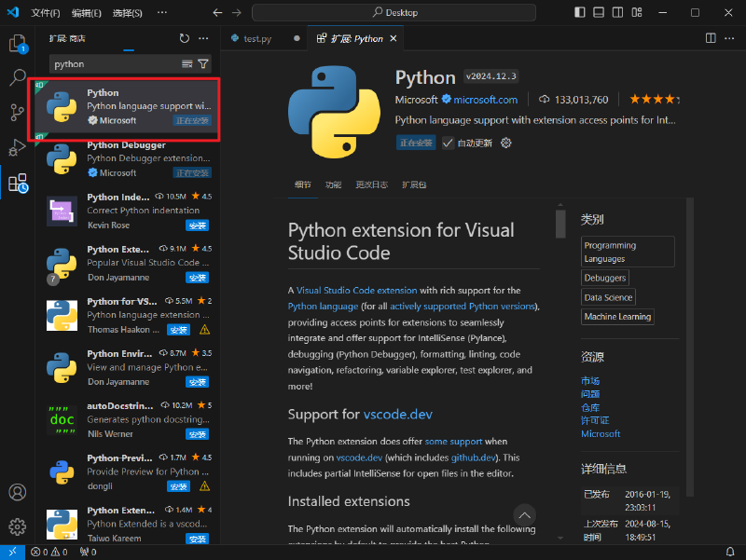
Task: Select the Data Science category tag
Action: (x=608, y=297)
